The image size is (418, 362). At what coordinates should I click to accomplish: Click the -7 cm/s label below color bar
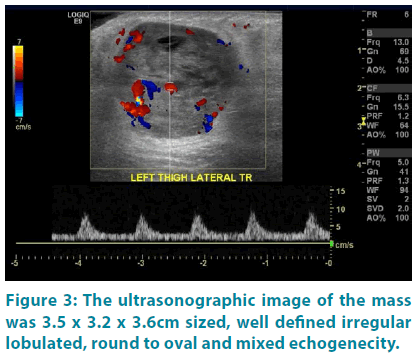[23, 124]
